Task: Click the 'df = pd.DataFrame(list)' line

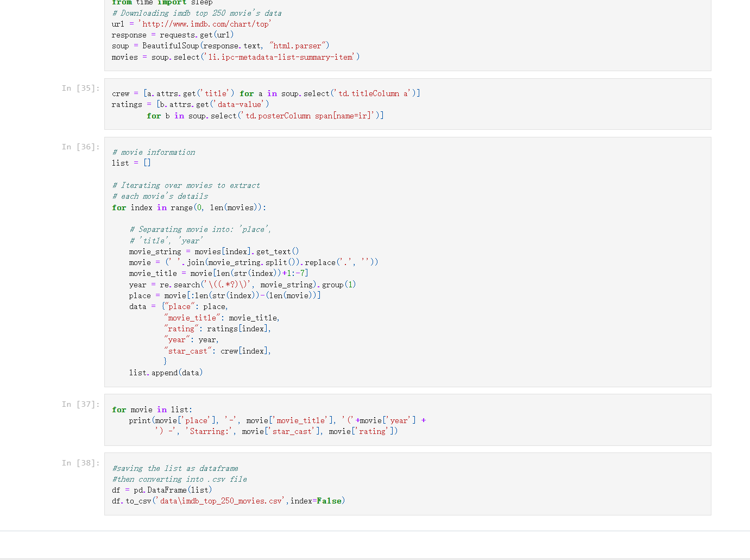Action: click(162, 490)
